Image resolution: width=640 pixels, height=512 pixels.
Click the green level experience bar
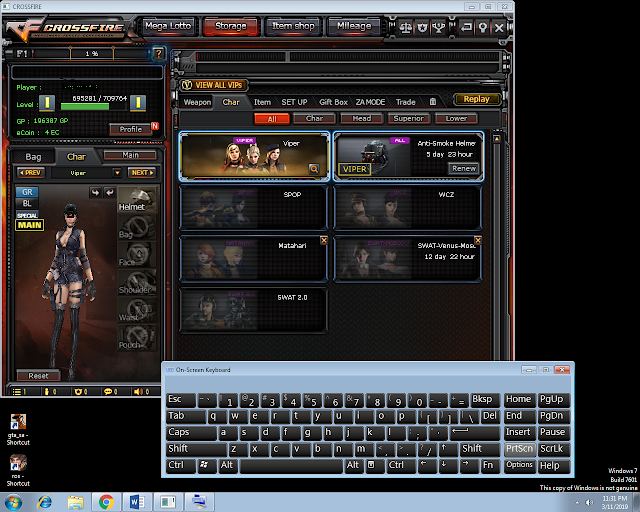(93, 107)
